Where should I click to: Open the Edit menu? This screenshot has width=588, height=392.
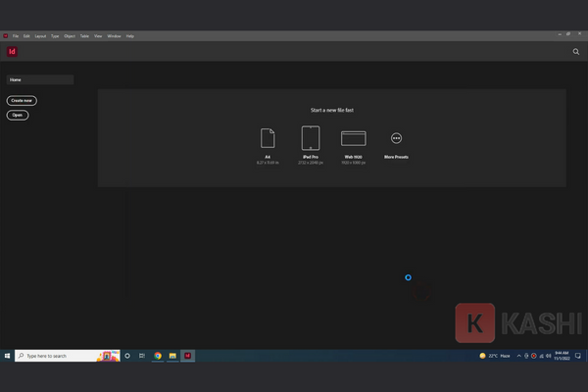[26, 36]
